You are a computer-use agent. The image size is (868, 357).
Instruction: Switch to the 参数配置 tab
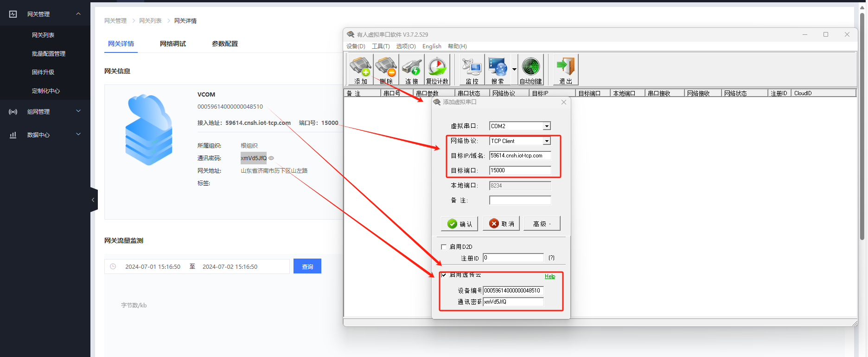225,44
